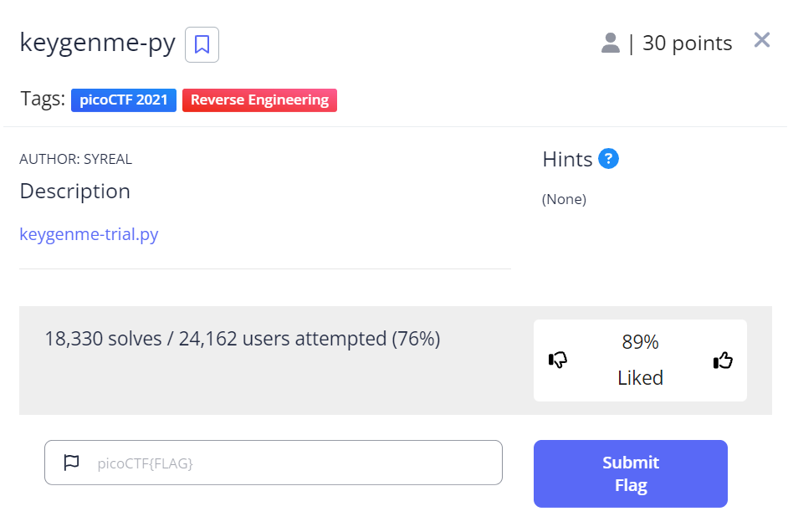
Task: Close the challenge details dialog
Action: [x=761, y=40]
